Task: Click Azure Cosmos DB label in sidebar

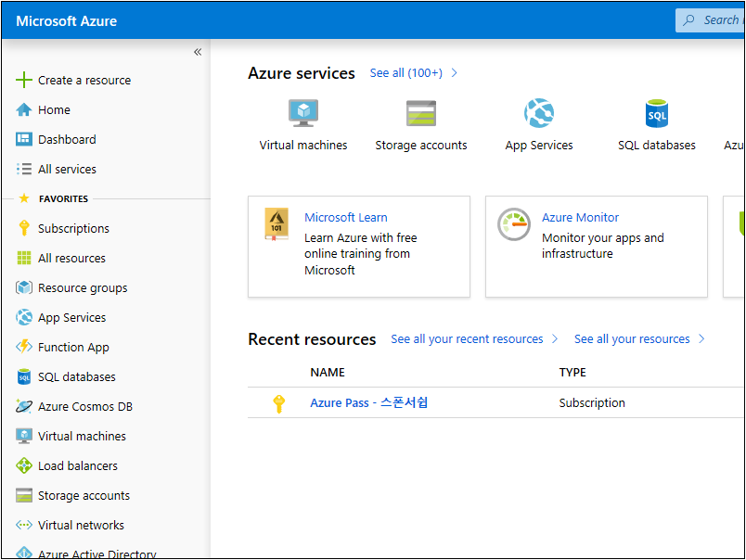Action: [x=85, y=406]
